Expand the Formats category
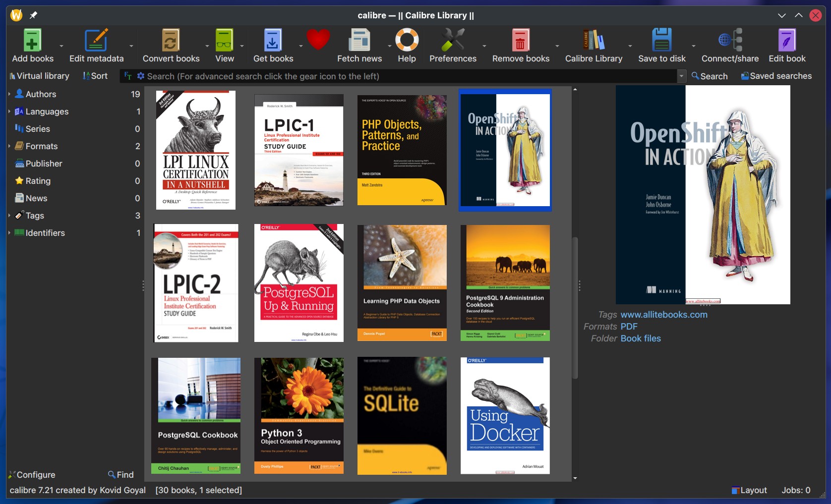This screenshot has width=831, height=504. (x=9, y=146)
